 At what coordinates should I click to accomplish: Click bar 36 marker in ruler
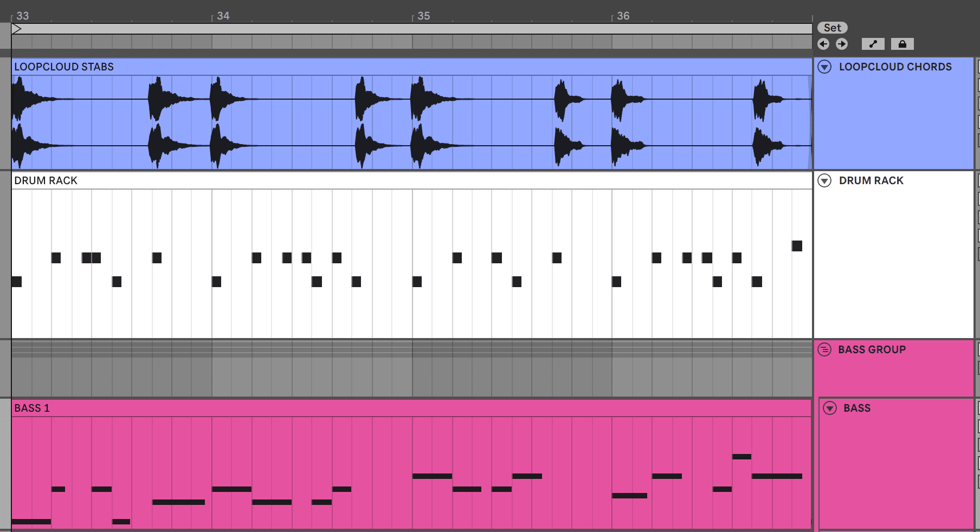coord(623,16)
